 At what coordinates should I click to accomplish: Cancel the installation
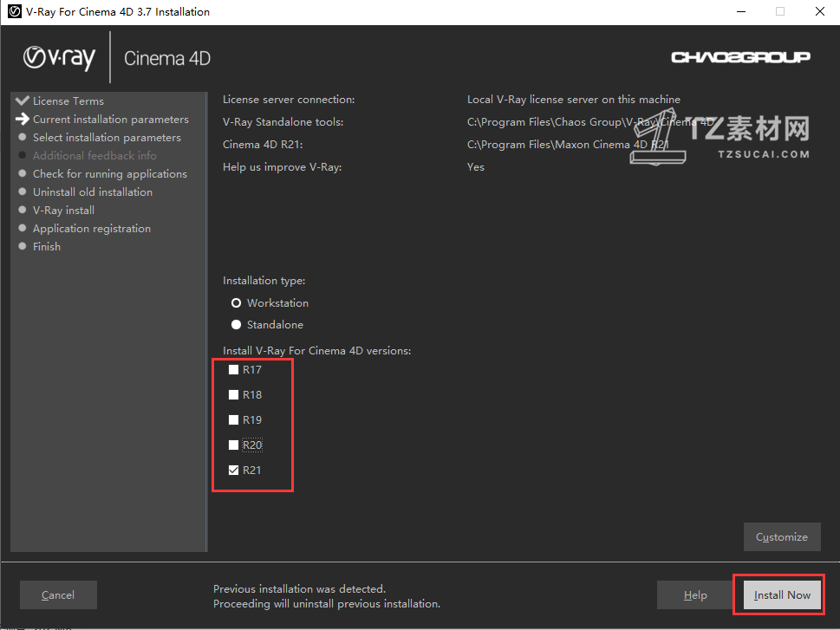click(x=58, y=595)
